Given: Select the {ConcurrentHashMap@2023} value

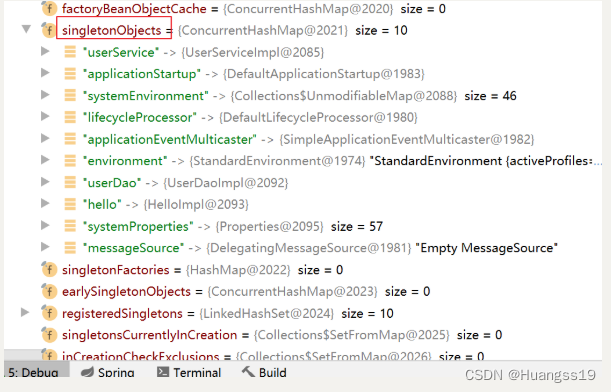Looking at the screenshot, I should pos(293,291).
